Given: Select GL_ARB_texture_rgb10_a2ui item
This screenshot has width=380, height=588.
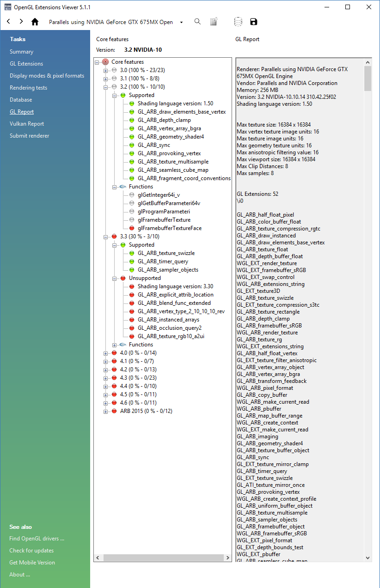Looking at the screenshot, I should [x=171, y=336].
